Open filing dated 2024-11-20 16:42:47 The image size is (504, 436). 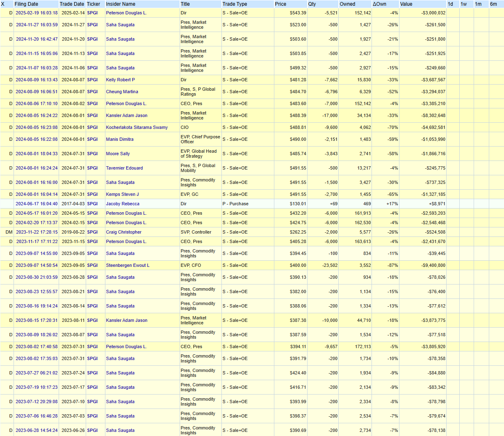point(36,39)
